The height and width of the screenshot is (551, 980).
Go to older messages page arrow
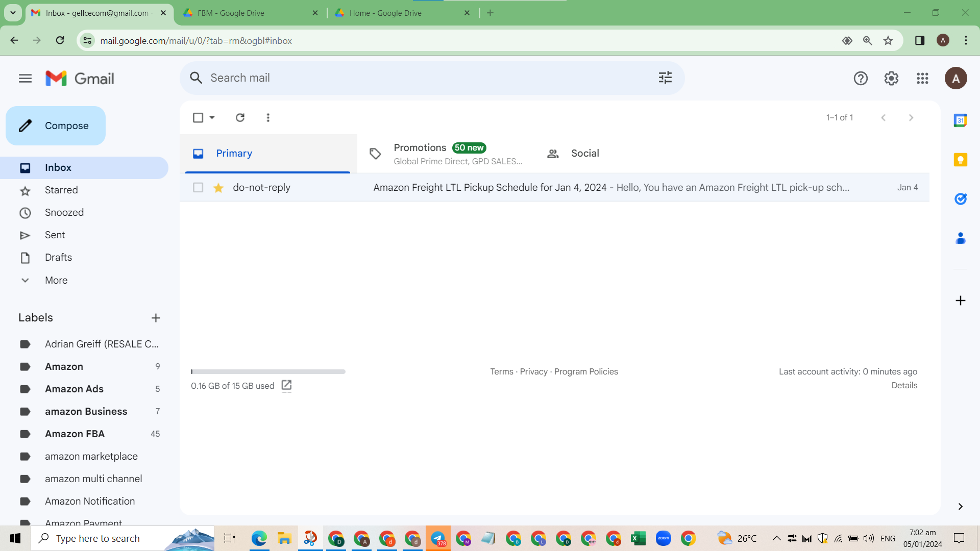click(911, 118)
